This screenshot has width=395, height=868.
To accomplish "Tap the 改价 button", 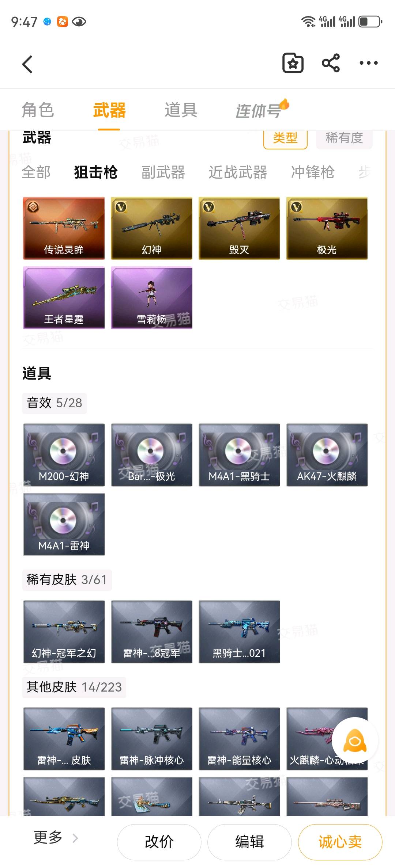I will pyautogui.click(x=159, y=842).
